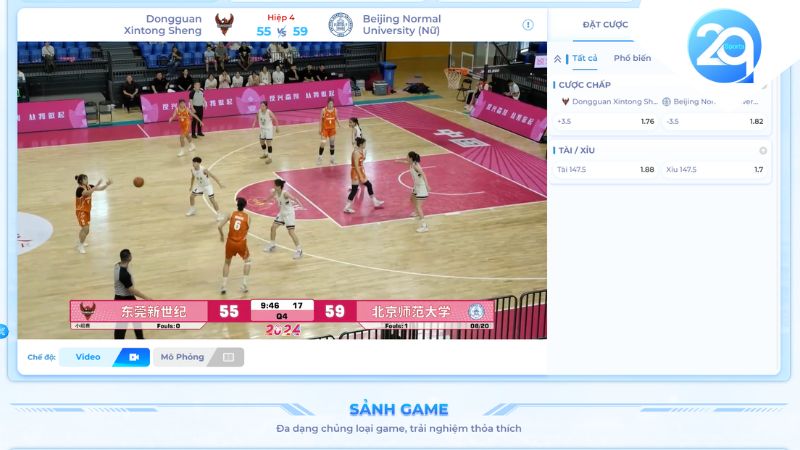Click the live basketball video stream
The width and height of the screenshot is (800, 450).
pyautogui.click(x=282, y=190)
